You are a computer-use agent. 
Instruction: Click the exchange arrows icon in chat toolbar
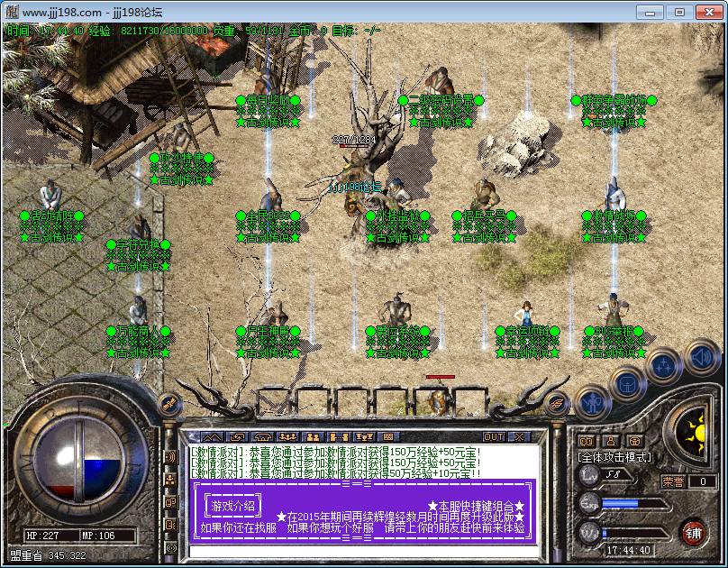[x=237, y=436]
